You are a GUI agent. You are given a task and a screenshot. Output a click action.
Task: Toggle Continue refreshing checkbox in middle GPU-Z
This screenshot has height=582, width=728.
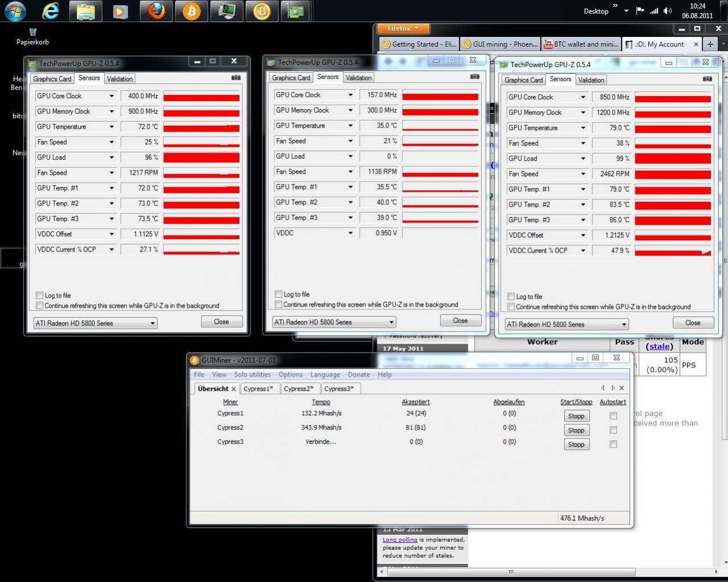pyautogui.click(x=278, y=304)
